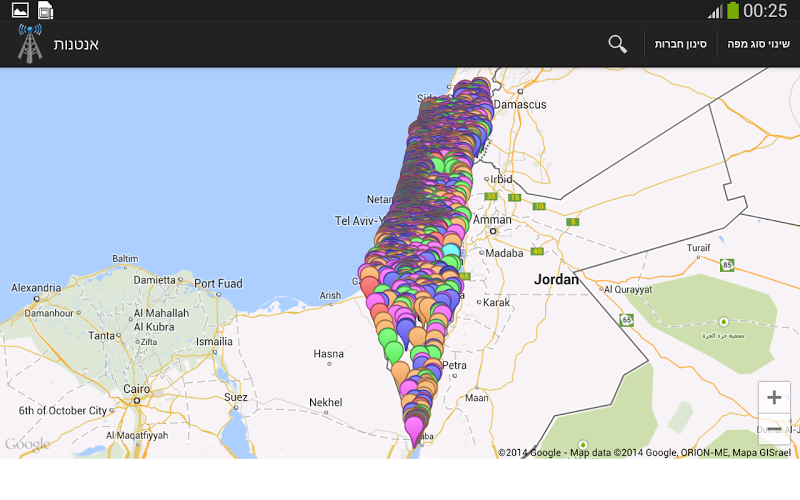
Task: Zoom in with the plus button
Action: (x=774, y=397)
